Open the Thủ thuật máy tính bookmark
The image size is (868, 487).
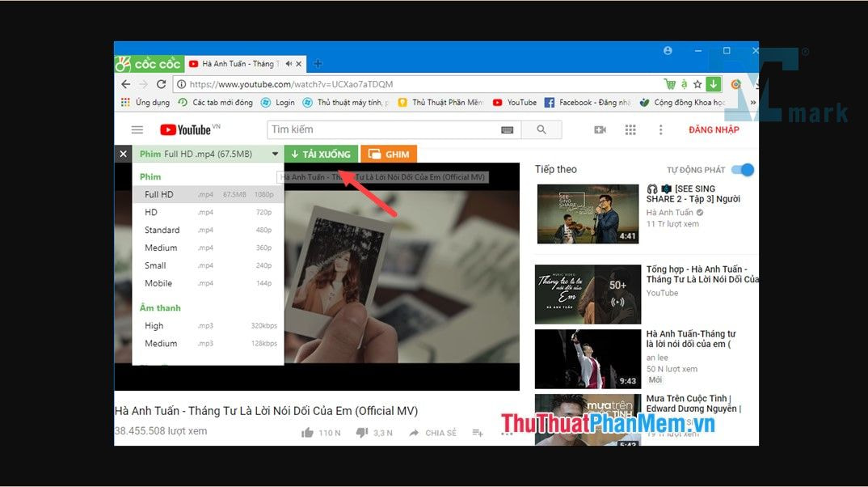point(346,103)
